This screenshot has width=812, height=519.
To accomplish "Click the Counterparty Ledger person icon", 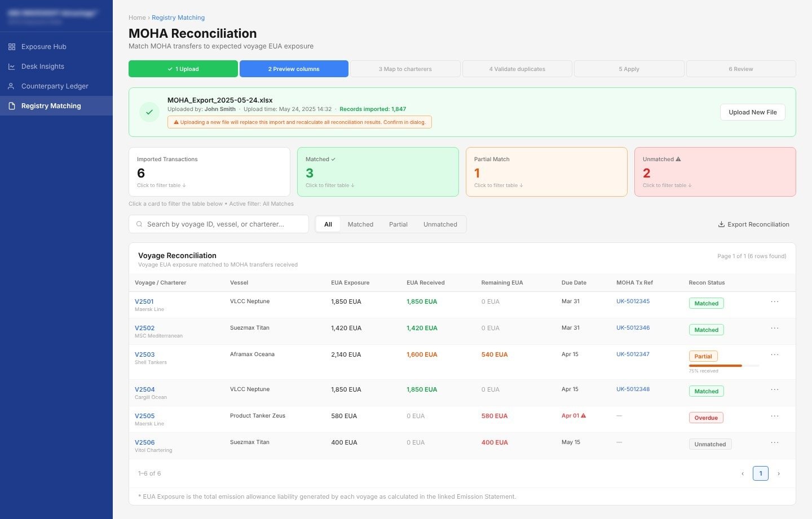I will 12,86.
